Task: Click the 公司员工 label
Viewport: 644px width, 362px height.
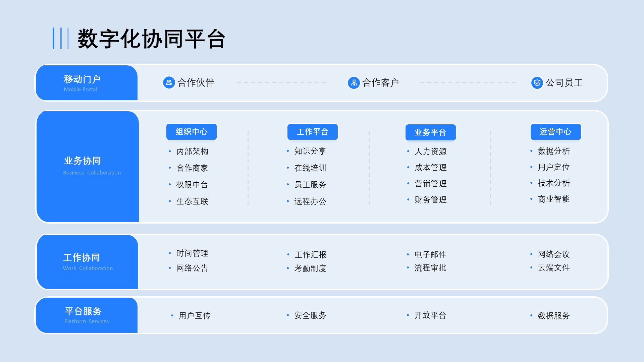Action: 564,82
